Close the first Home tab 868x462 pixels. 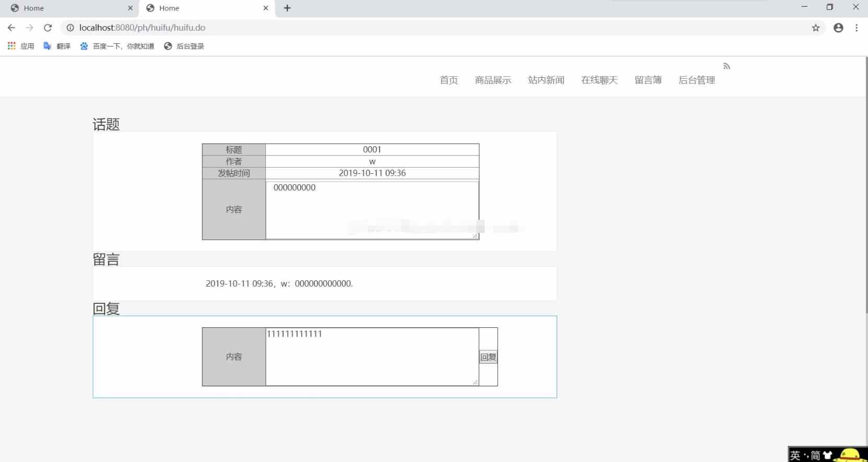click(130, 8)
